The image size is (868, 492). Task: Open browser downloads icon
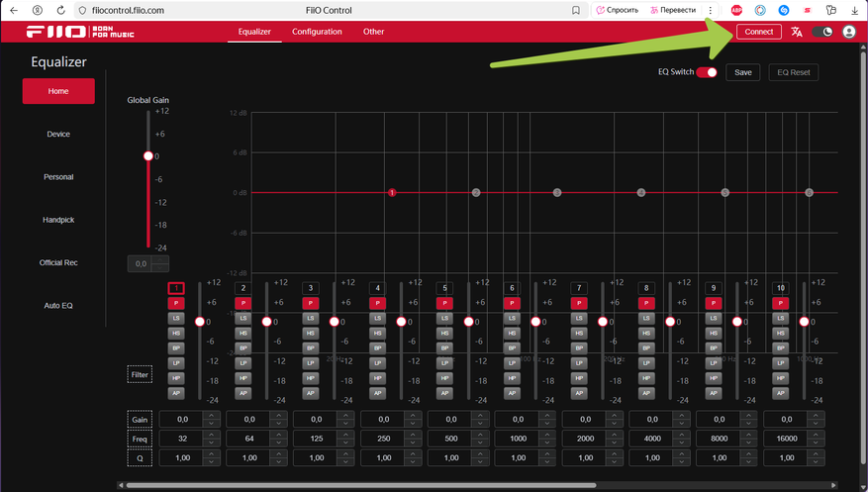[x=855, y=10]
